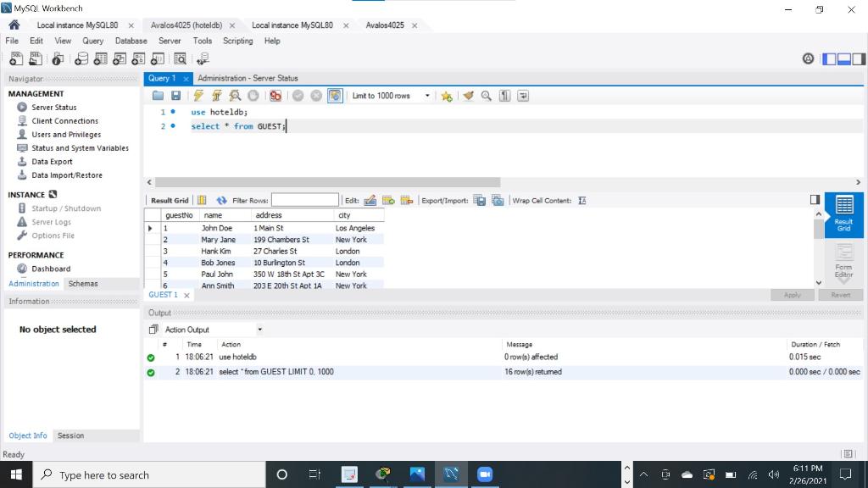Open the Visual Explain execution plan icon

click(x=235, y=96)
